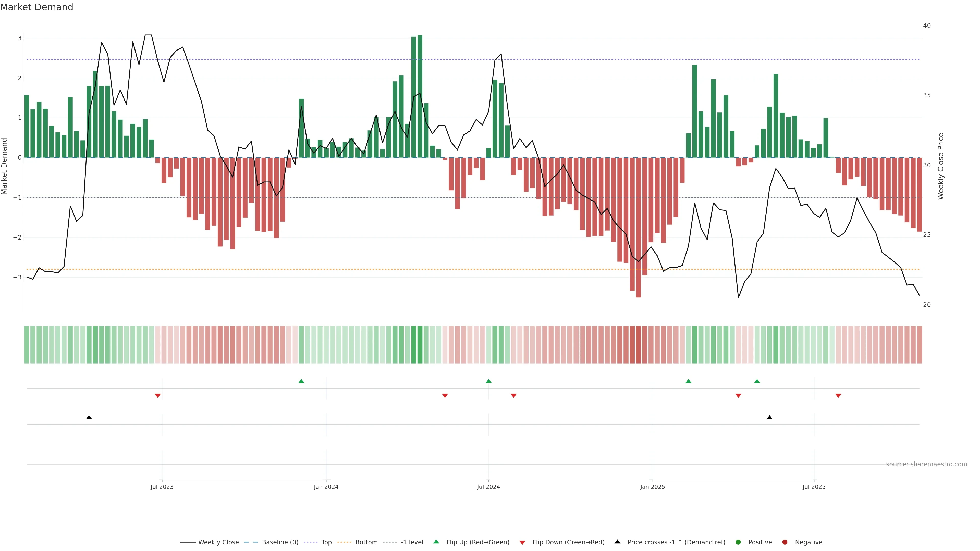Image resolution: width=980 pixels, height=551 pixels.
Task: Click the red Flip Down legend triangle
Action: 522,542
